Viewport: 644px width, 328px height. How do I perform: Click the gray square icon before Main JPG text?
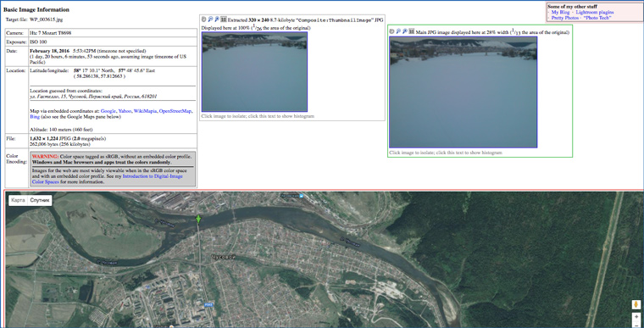tap(412, 31)
